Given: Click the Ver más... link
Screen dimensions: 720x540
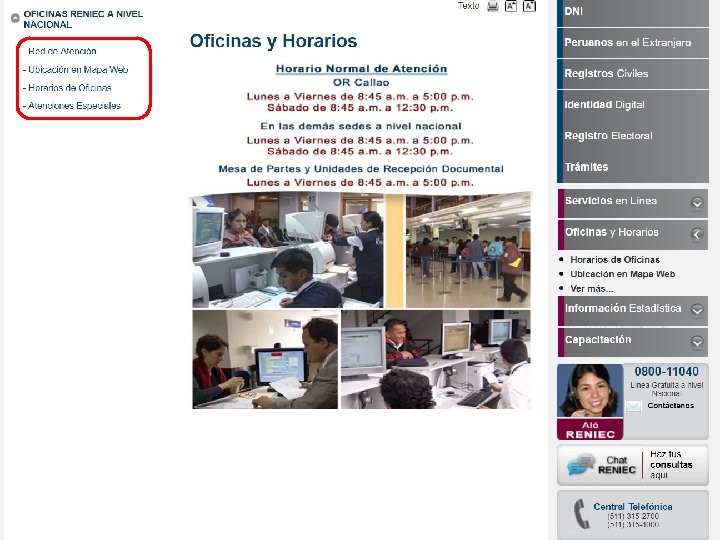Looking at the screenshot, I should coord(591,289).
